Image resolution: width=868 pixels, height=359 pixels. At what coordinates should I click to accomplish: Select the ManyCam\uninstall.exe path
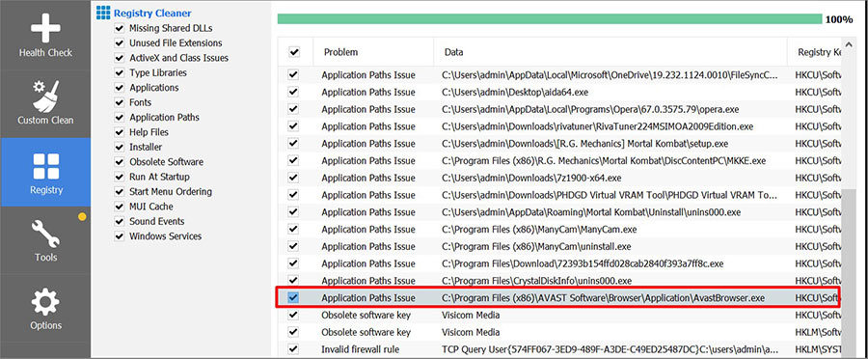coord(536,246)
